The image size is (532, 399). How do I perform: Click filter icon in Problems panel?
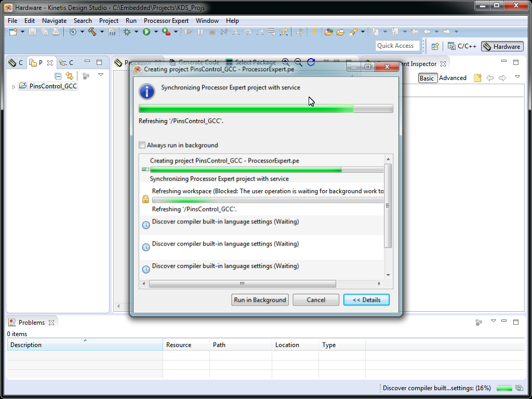pyautogui.click(x=478, y=322)
